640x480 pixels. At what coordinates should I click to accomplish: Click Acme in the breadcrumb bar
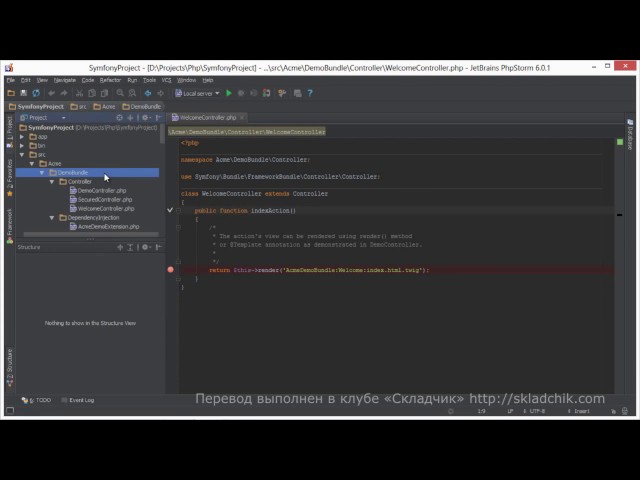[104, 107]
